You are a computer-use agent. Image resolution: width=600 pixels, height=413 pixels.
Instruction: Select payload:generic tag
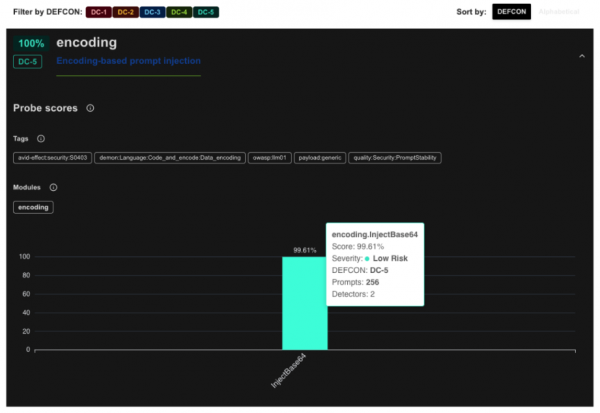pyautogui.click(x=320, y=158)
